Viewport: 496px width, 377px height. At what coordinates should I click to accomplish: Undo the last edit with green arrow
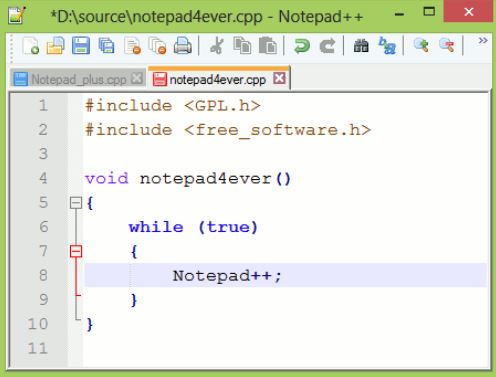pos(302,46)
